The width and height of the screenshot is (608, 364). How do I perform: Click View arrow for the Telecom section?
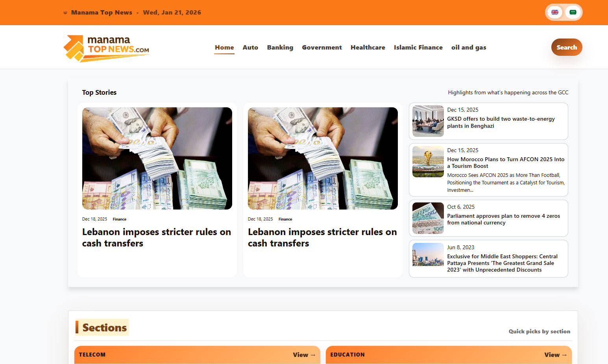(304, 355)
